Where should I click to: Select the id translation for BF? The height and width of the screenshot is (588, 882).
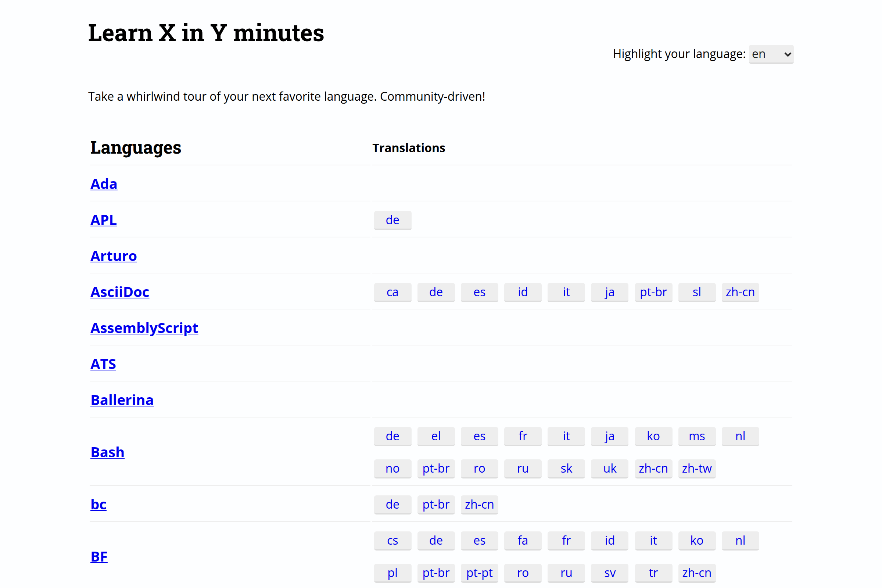[610, 540]
